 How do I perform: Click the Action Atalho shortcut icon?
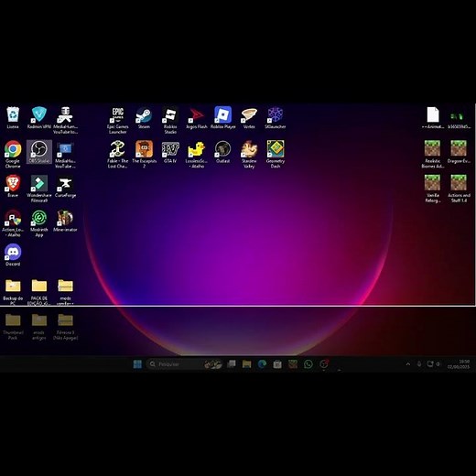[x=13, y=223]
